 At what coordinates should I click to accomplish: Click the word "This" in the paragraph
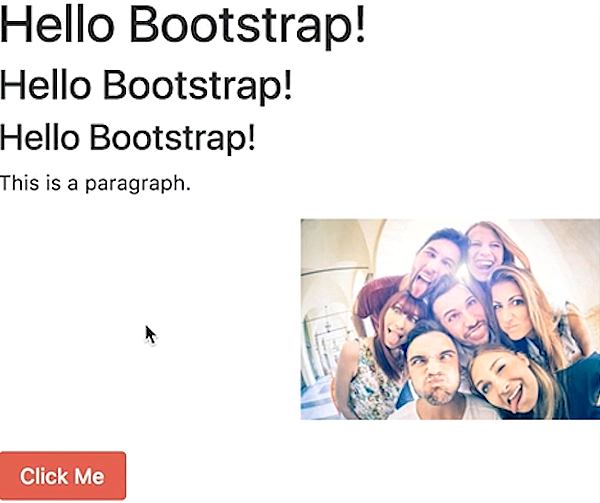tap(20, 182)
